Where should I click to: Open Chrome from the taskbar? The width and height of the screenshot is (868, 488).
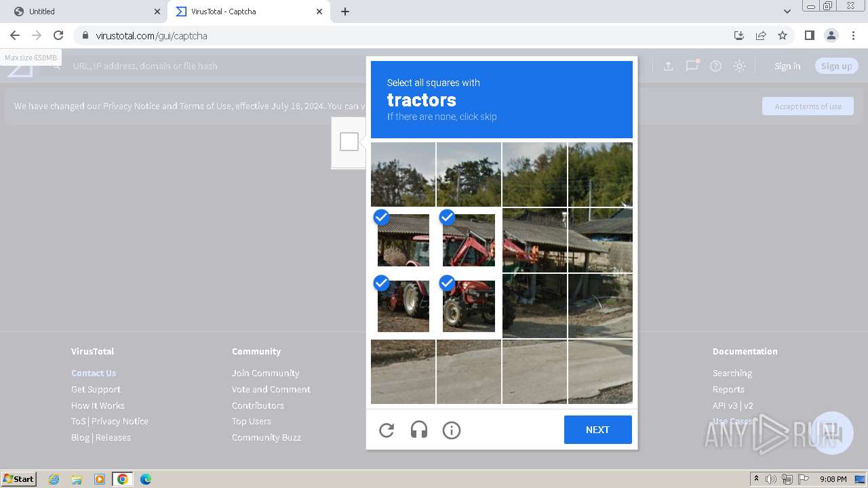point(123,479)
